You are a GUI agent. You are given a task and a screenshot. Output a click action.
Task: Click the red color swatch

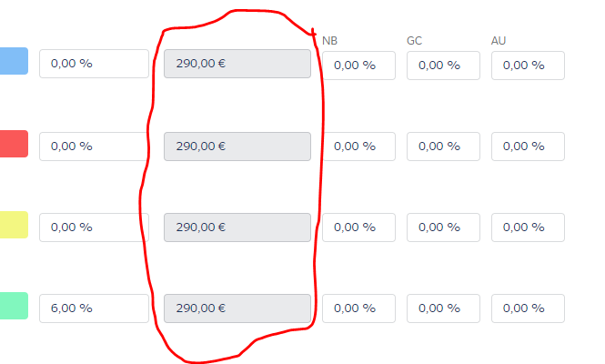tap(14, 144)
